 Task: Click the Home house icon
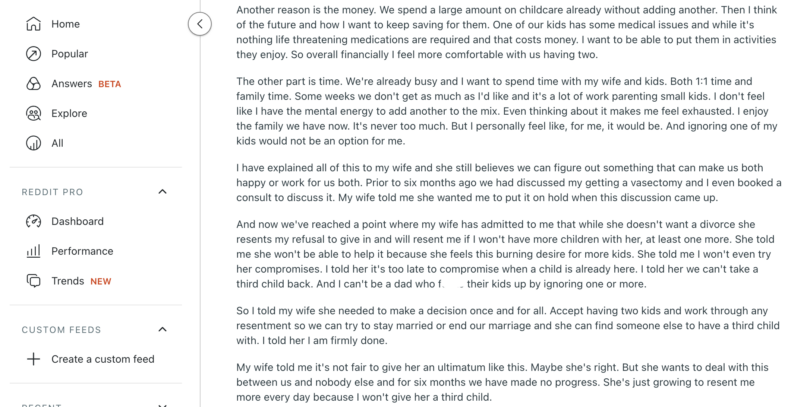pos(33,24)
